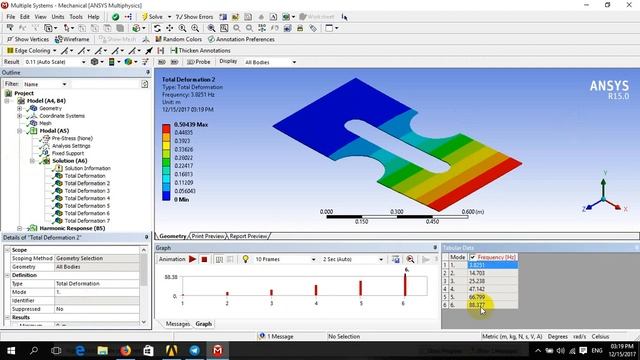
Task: Open the Outline Filter Name dropdown
Action: coord(64,84)
